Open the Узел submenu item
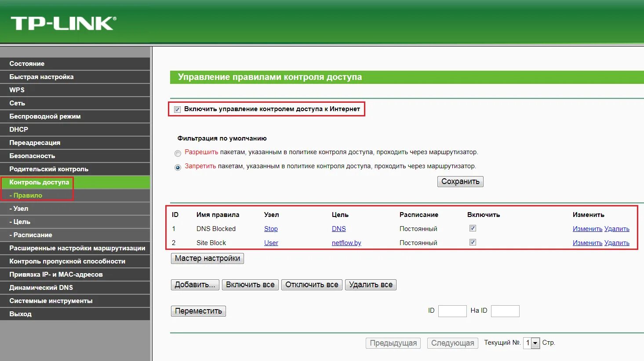Image resolution: width=644 pixels, height=361 pixels. (x=75, y=209)
